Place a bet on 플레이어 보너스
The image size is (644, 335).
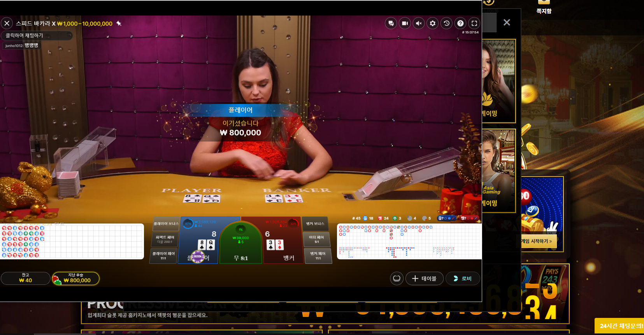click(166, 223)
